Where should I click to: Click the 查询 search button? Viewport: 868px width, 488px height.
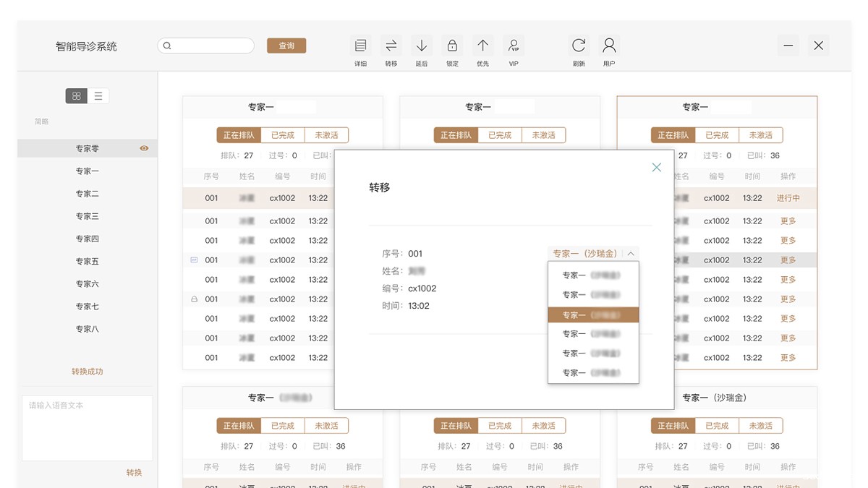click(286, 46)
